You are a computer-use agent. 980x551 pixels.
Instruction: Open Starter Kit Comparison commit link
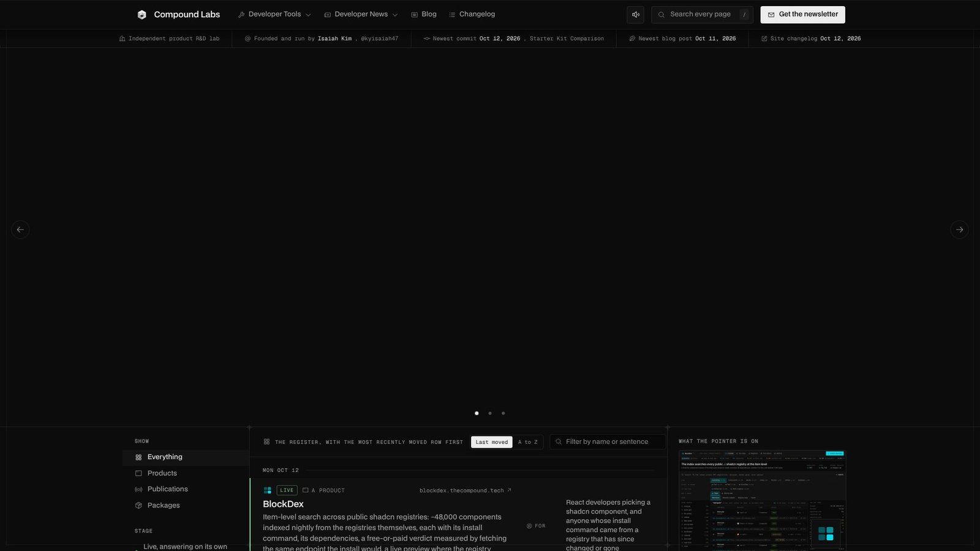pyautogui.click(x=567, y=39)
